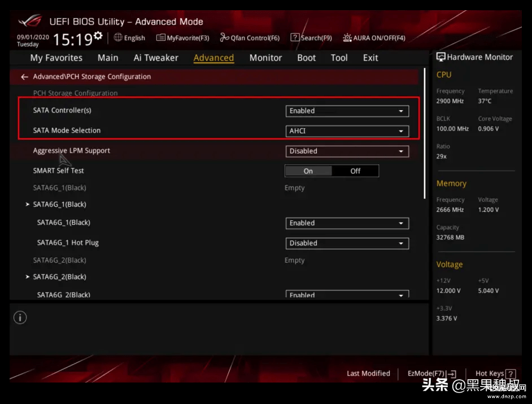Viewport: 532px width, 404px height.
Task: Click CPU temperature value 37°C
Action: click(485, 101)
